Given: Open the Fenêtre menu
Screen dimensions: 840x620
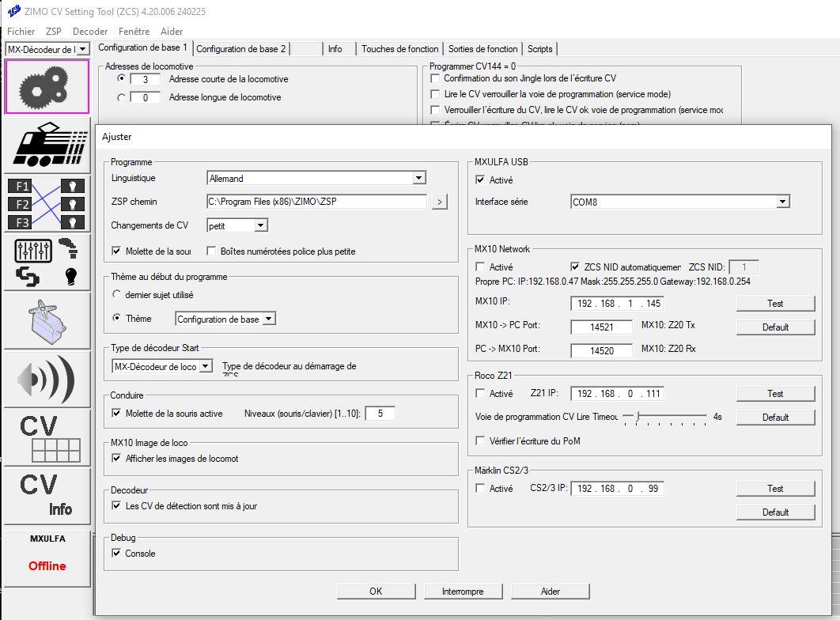Looking at the screenshot, I should tap(134, 32).
